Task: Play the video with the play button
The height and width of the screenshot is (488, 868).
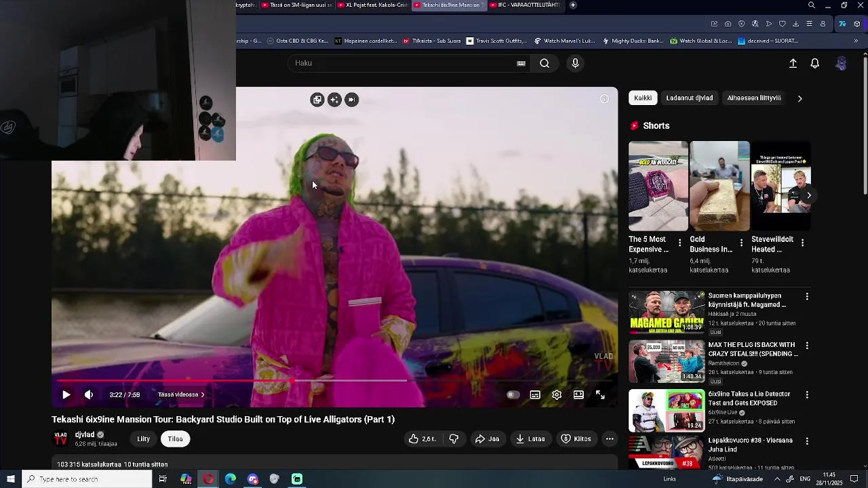Action: 66,394
